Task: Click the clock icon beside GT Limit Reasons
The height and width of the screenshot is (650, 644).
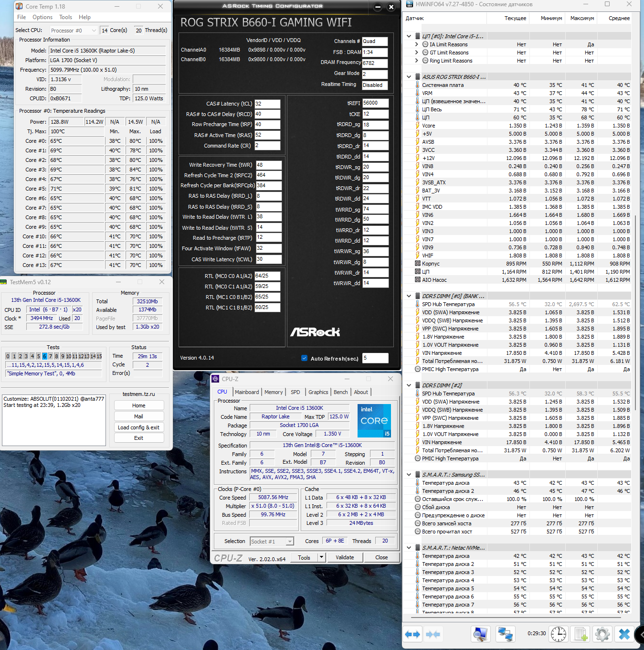Action: coord(425,53)
